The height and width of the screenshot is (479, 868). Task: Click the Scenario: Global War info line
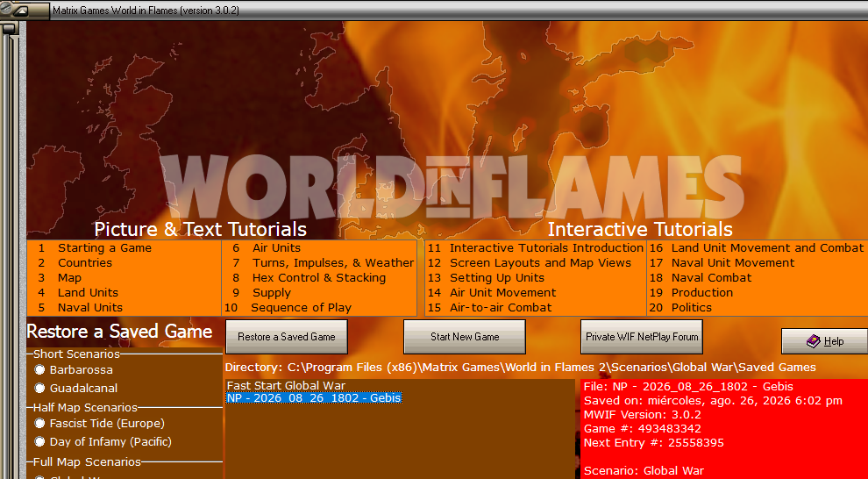pos(644,471)
